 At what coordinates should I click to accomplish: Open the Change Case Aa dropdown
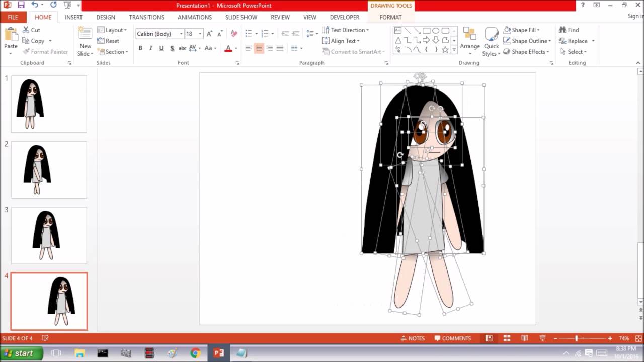(x=210, y=48)
